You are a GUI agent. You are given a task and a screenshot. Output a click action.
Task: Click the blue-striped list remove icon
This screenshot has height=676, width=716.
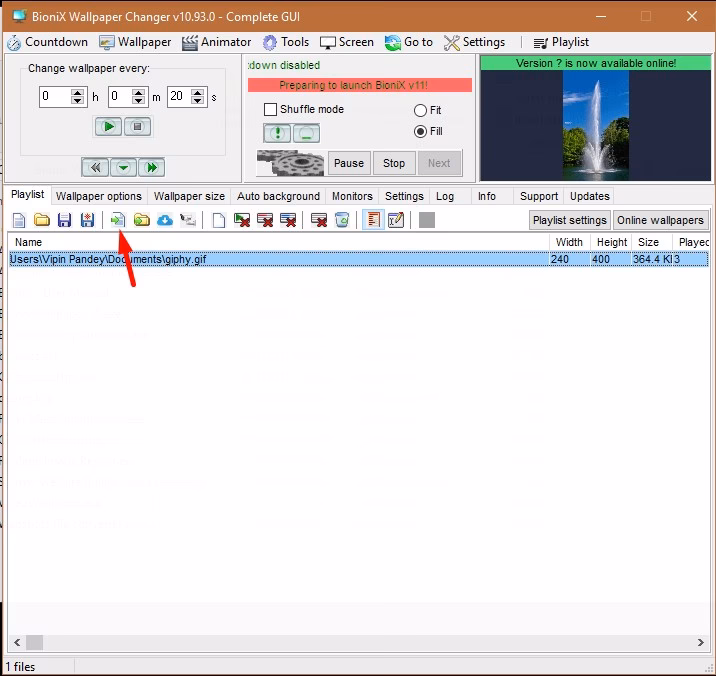[x=288, y=221]
